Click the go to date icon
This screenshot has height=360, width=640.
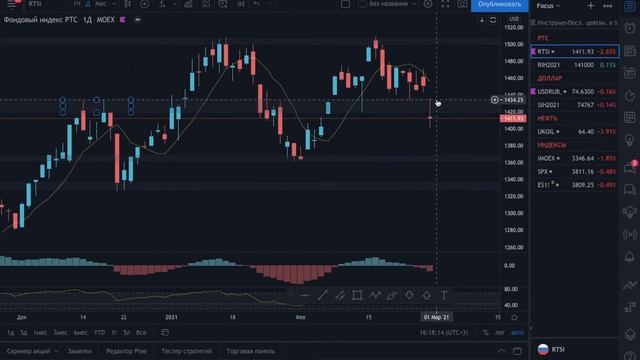(x=165, y=333)
